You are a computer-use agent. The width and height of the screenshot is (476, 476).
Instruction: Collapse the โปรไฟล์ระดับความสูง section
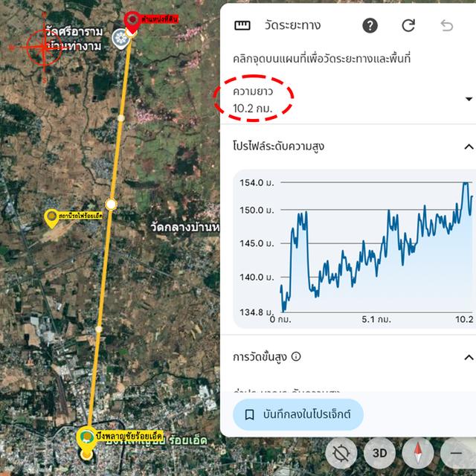[469, 147]
